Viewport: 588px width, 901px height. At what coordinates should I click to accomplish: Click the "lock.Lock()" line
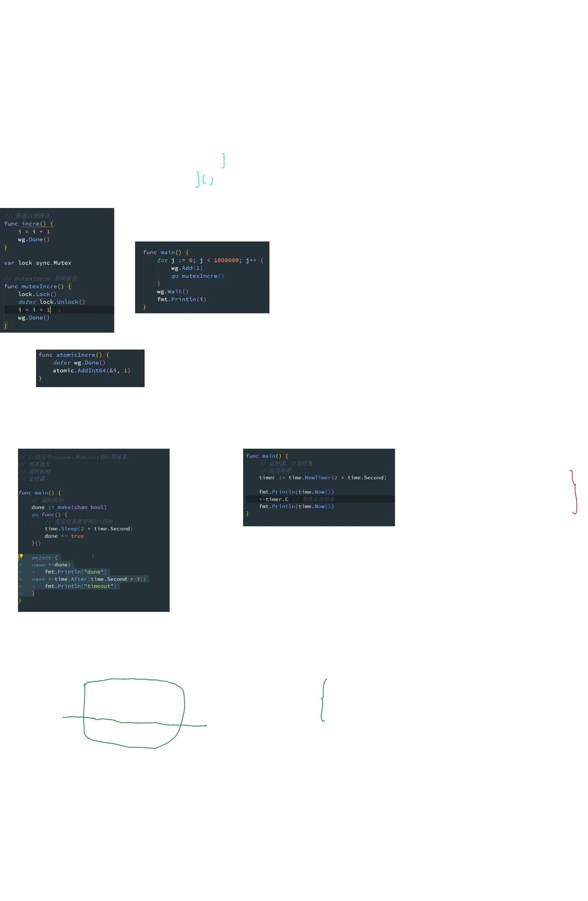38,294
